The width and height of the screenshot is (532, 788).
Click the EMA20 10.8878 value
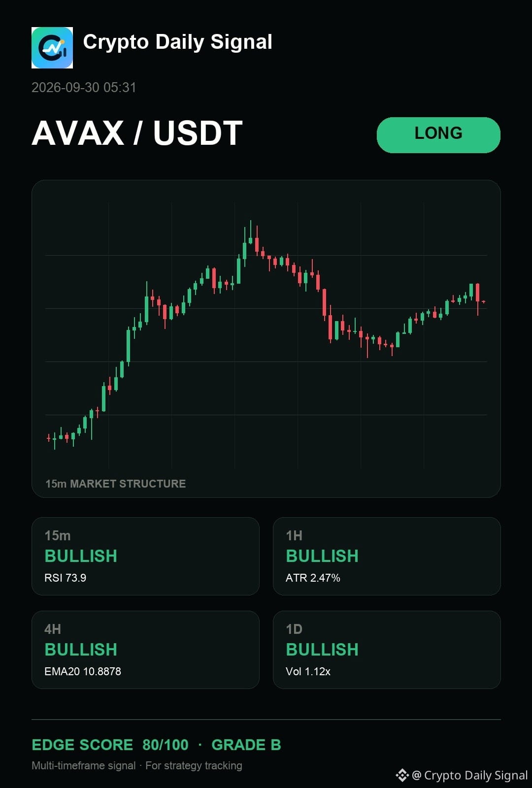coord(83,671)
